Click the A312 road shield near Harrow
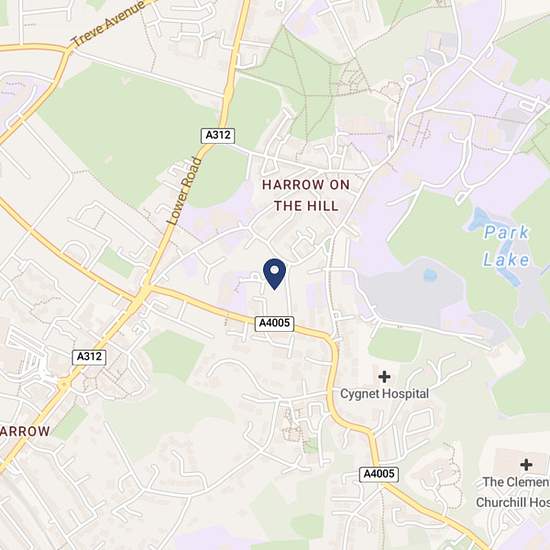The height and width of the screenshot is (550, 550). (89, 357)
